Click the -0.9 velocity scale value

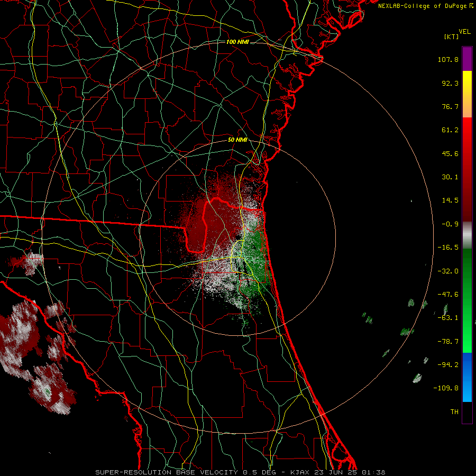click(x=450, y=224)
